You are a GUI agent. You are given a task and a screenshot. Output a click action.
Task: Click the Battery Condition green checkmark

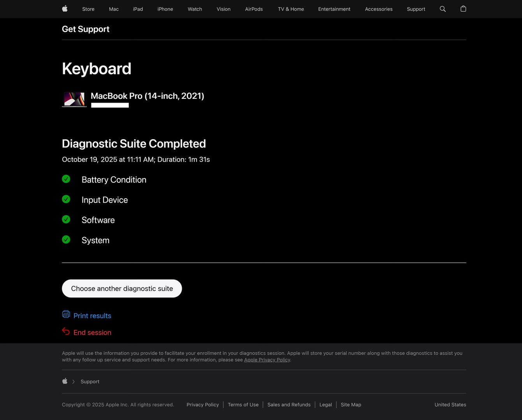(x=66, y=179)
